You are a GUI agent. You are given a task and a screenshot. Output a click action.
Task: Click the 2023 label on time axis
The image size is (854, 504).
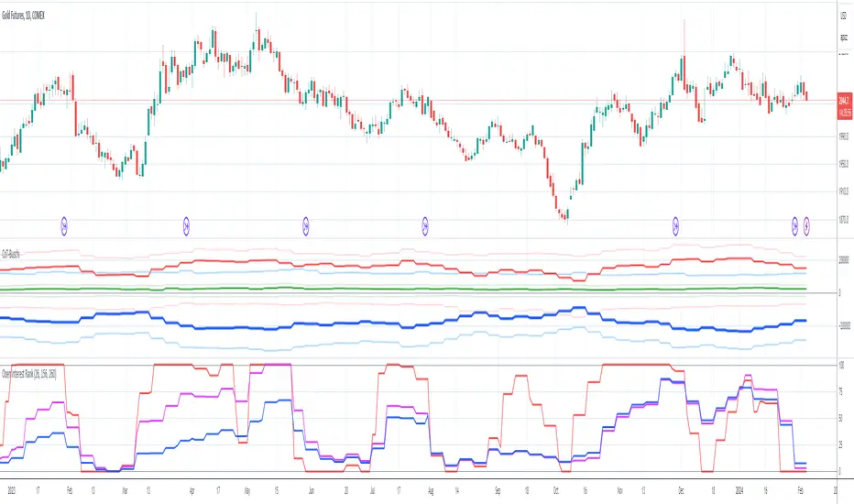12,490
